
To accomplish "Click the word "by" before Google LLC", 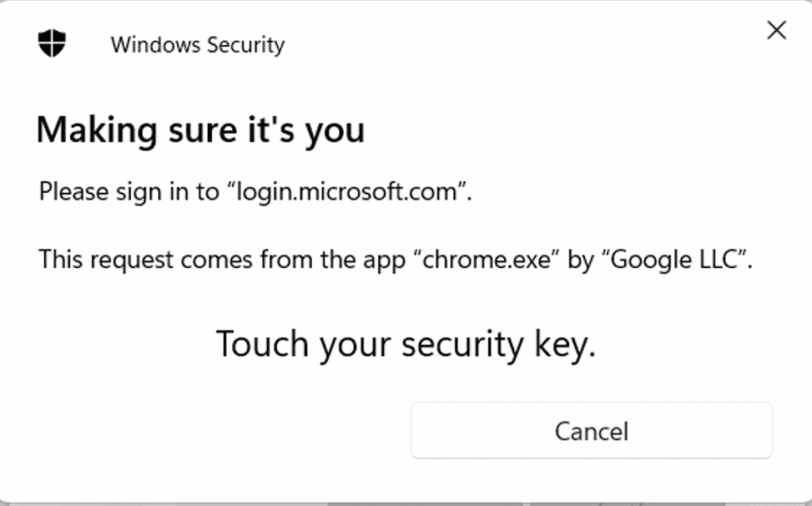I will [581, 260].
